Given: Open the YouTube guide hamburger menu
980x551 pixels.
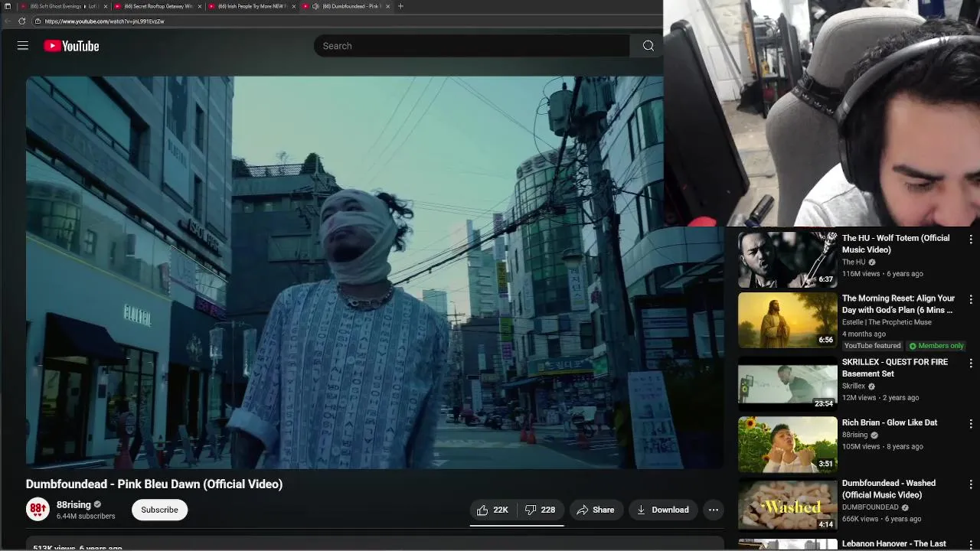Looking at the screenshot, I should tap(23, 46).
